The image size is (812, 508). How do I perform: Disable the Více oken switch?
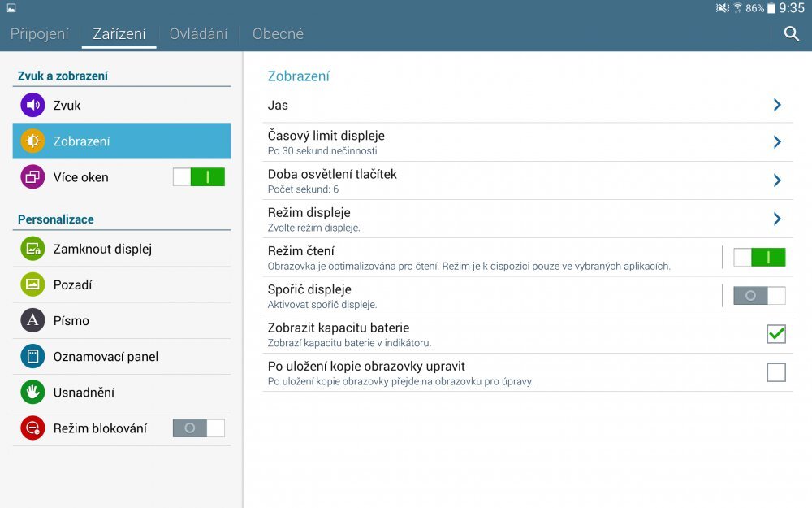pos(199,177)
